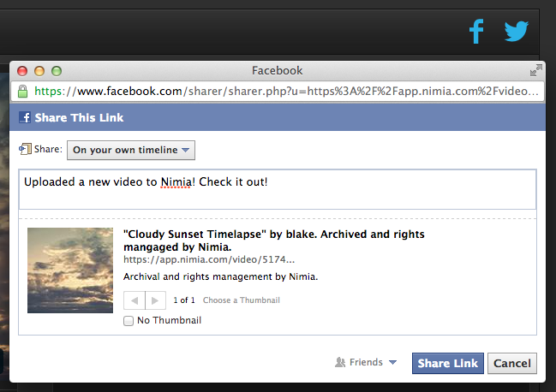Image resolution: width=556 pixels, height=392 pixels.
Task: Show previous thumbnail with left arrow
Action: [134, 300]
